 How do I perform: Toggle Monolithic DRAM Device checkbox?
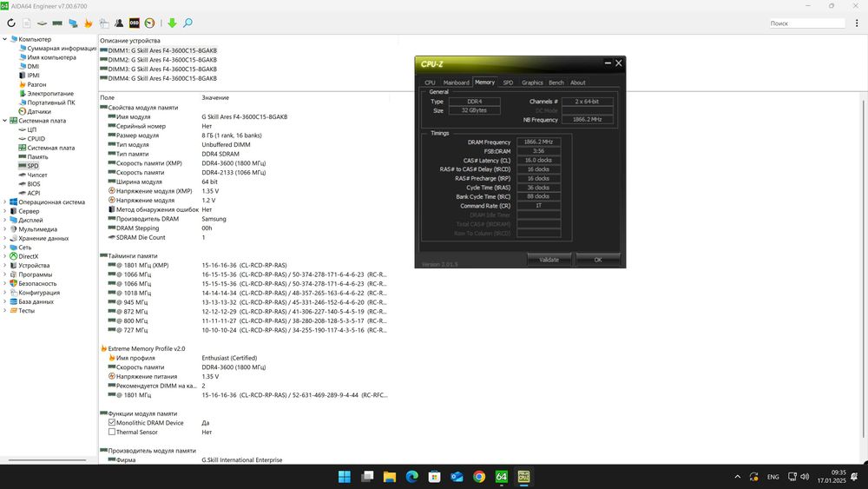pos(112,422)
